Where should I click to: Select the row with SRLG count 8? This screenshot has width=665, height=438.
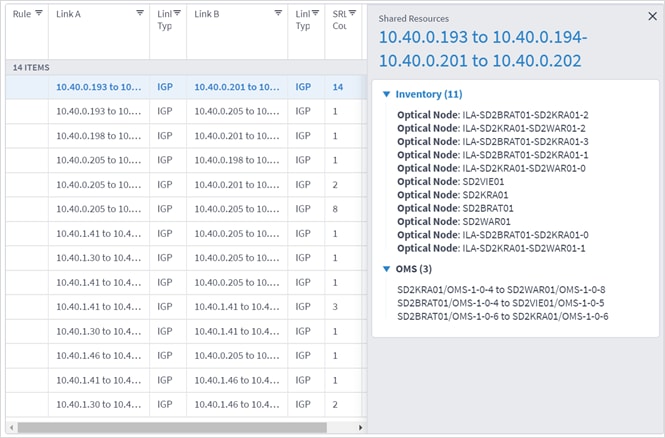[x=186, y=209]
